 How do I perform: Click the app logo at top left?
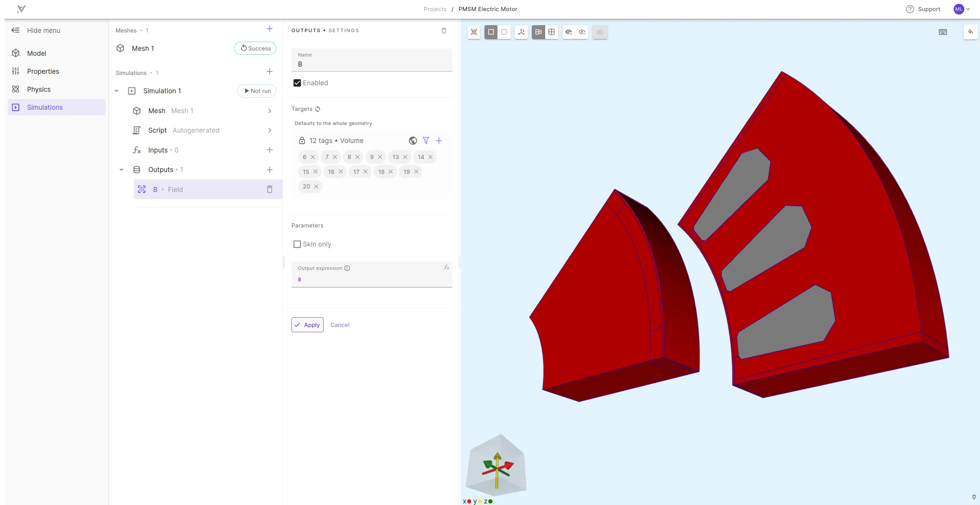tap(21, 9)
